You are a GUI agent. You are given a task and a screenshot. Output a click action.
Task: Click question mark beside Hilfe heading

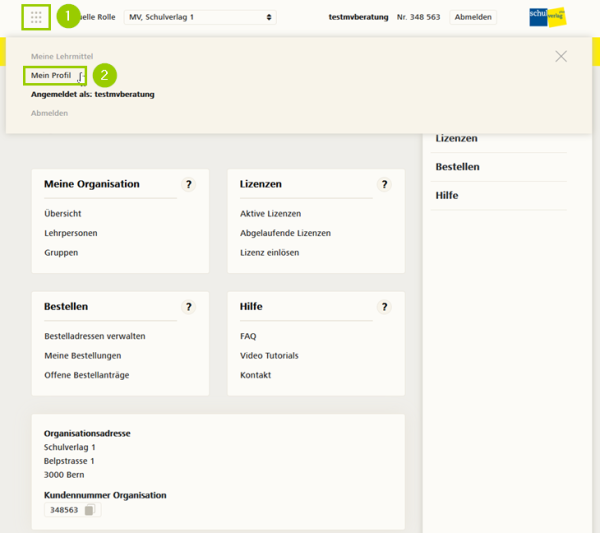click(x=384, y=307)
